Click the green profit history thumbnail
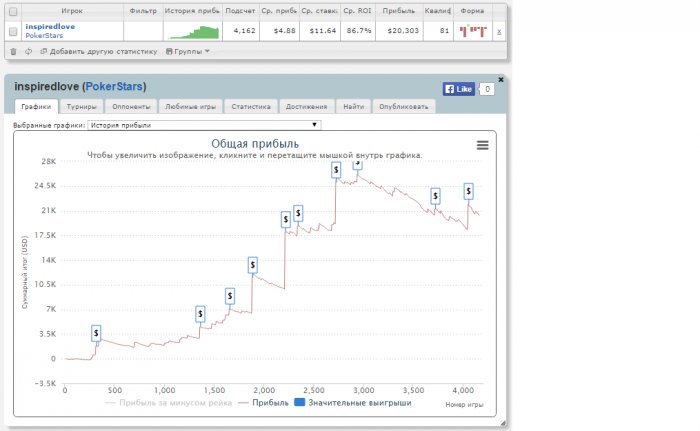The width and height of the screenshot is (700, 431). [193, 32]
